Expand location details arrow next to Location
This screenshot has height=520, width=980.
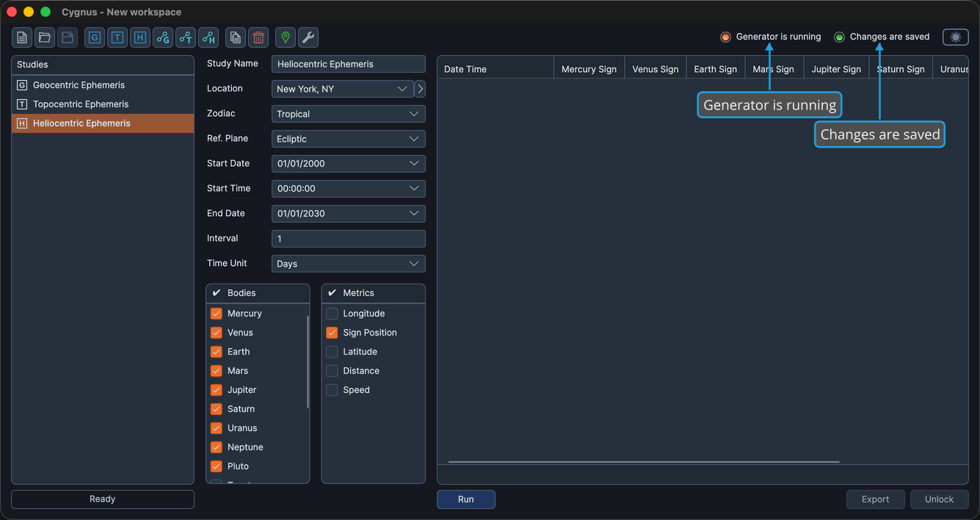coord(420,89)
